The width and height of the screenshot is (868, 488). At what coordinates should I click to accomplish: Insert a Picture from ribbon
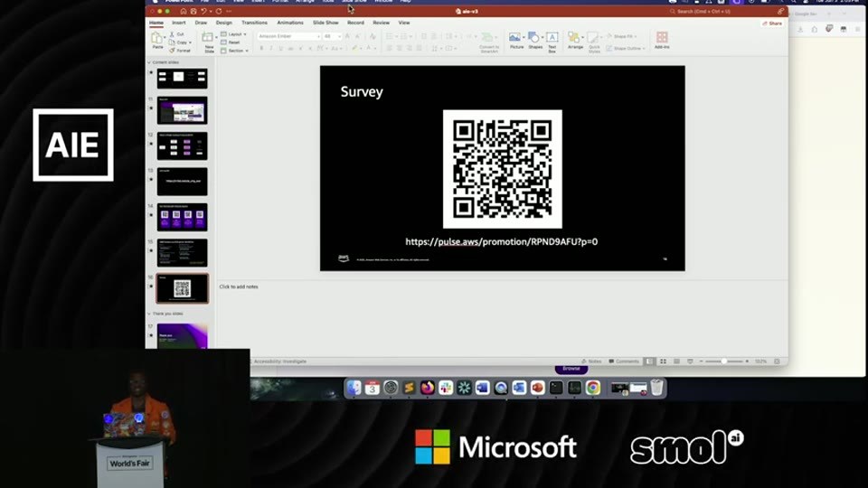tap(516, 41)
